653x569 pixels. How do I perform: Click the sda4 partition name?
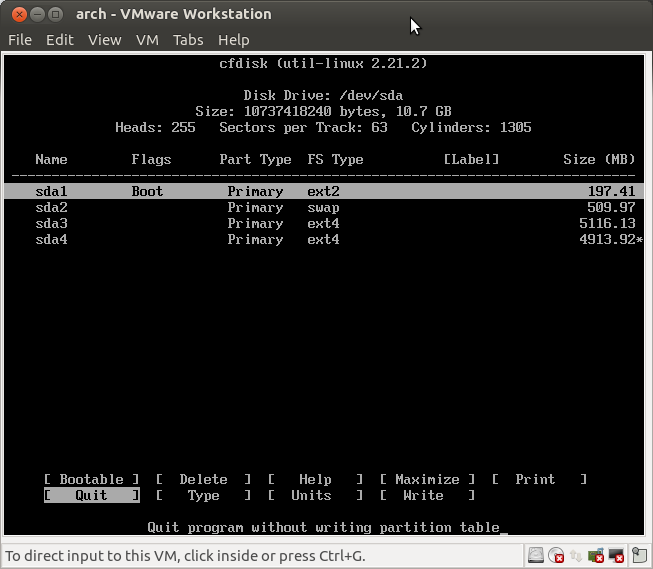[x=51, y=240]
